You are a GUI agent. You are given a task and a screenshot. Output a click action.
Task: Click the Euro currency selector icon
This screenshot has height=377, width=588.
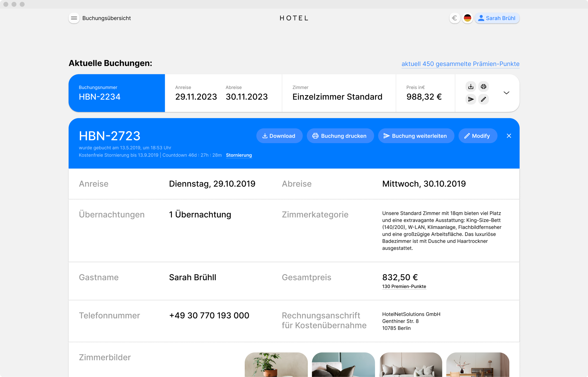454,18
